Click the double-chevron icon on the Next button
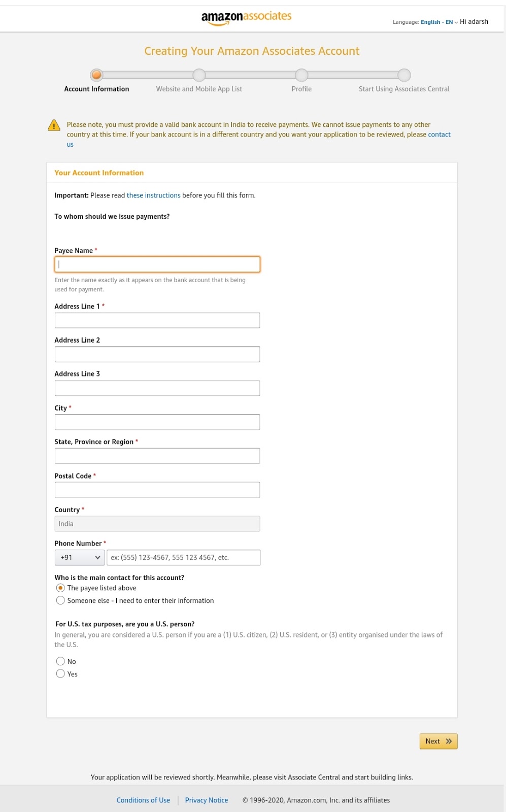This screenshot has height=812, width=506. (x=448, y=741)
